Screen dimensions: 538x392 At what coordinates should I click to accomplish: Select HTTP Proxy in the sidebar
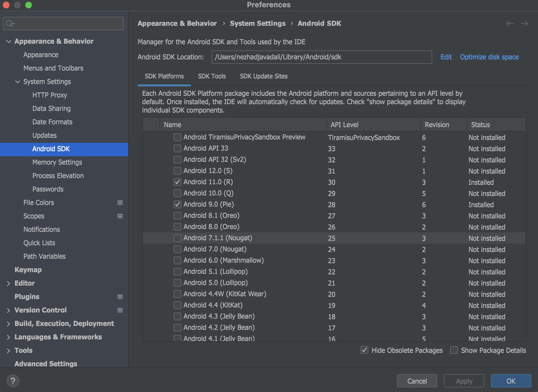[x=50, y=95]
